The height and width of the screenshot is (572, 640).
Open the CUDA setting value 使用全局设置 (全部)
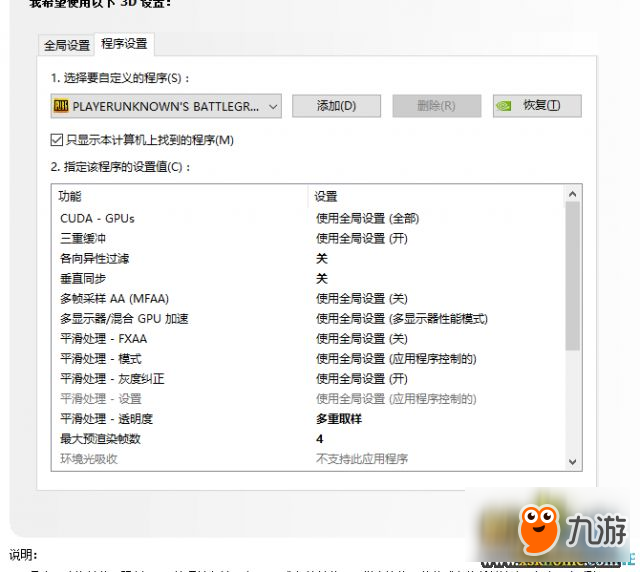click(x=367, y=218)
